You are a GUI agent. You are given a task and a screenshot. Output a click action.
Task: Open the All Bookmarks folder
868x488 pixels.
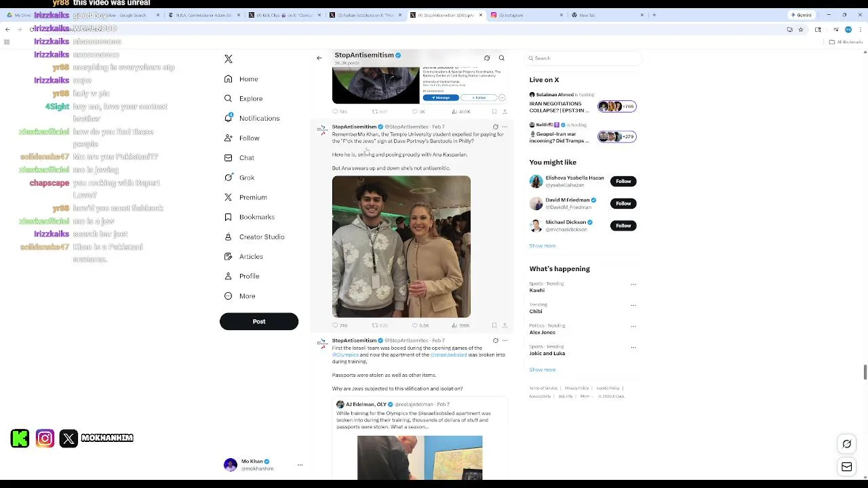click(x=846, y=42)
